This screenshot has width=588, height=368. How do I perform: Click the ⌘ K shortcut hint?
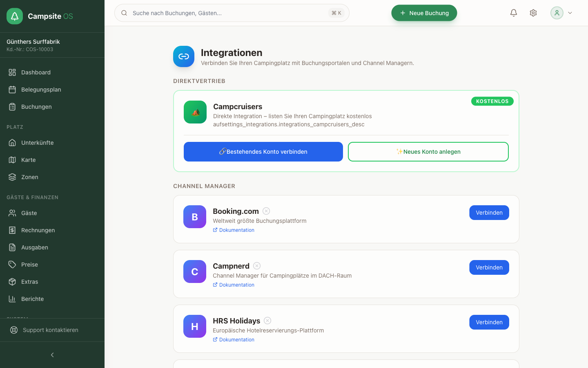coord(336,13)
